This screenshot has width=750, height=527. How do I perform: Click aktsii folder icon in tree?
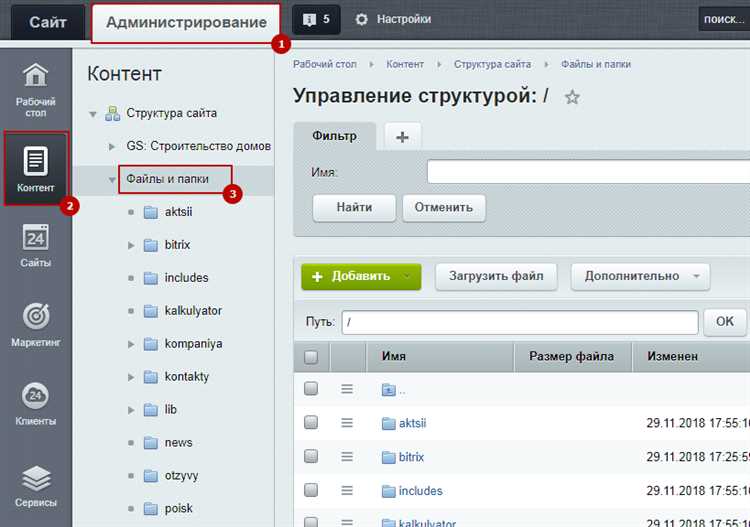point(151,212)
